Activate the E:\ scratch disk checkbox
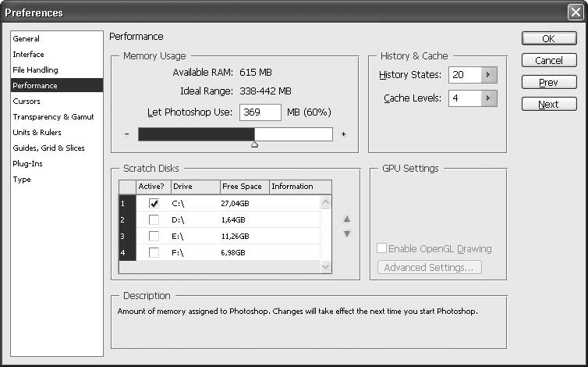The width and height of the screenshot is (588, 367). click(x=154, y=237)
